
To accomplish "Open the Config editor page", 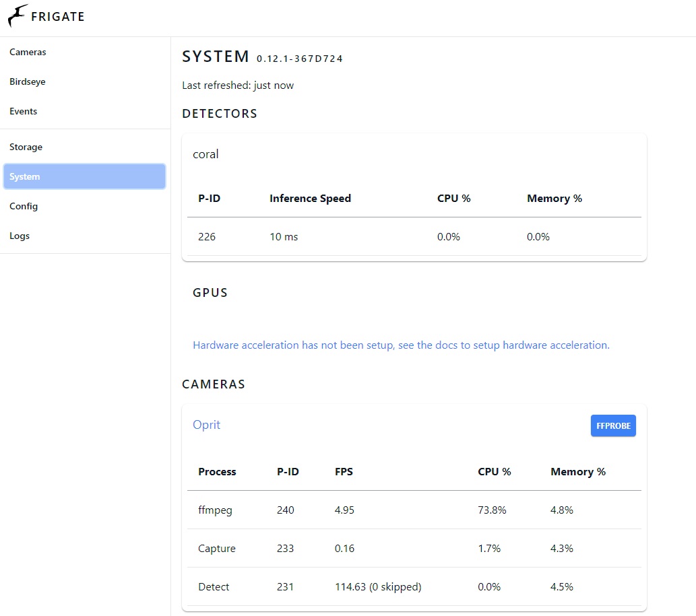I will [24, 206].
